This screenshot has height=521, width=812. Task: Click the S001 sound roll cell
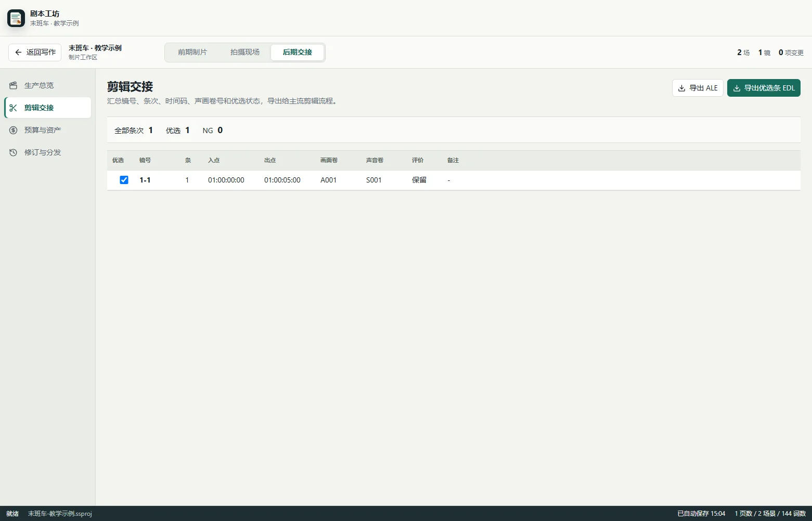coord(374,180)
